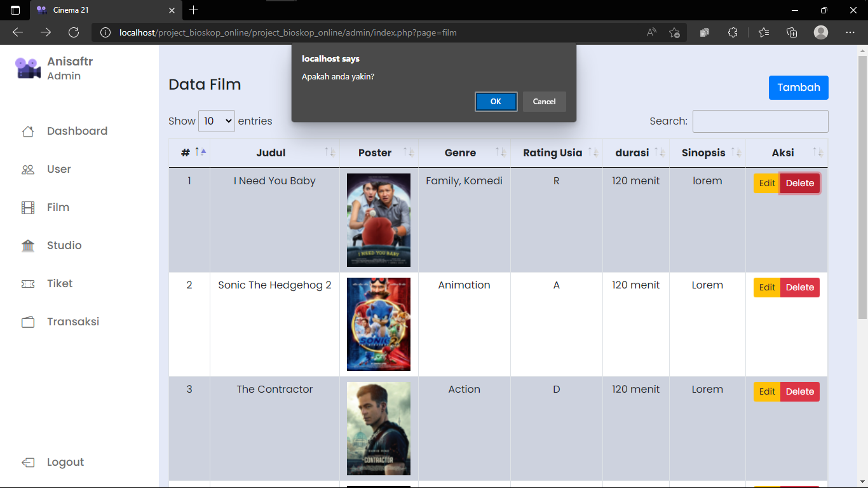Open browser Extensions puzzle icon
The height and width of the screenshot is (488, 868).
pos(733,32)
